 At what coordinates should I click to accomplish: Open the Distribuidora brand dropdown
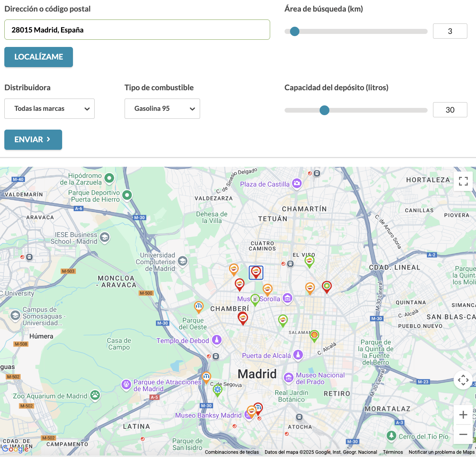[x=49, y=109]
